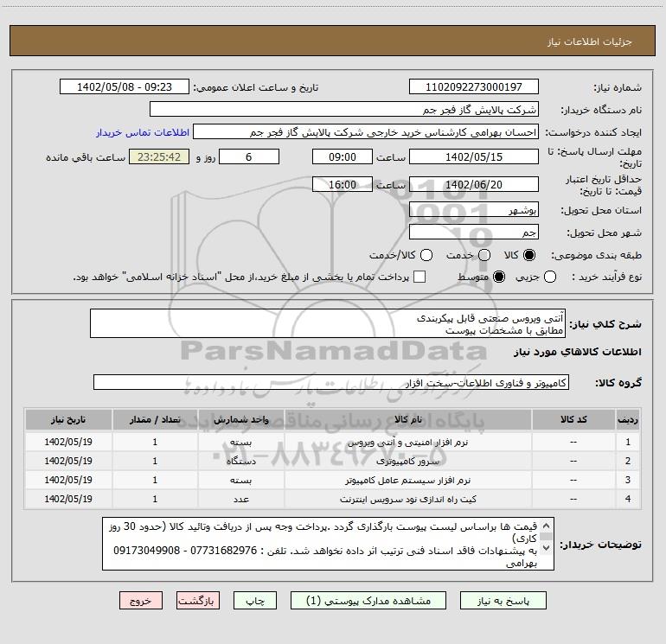Click the پاسخ به نیاز button

[503, 601]
